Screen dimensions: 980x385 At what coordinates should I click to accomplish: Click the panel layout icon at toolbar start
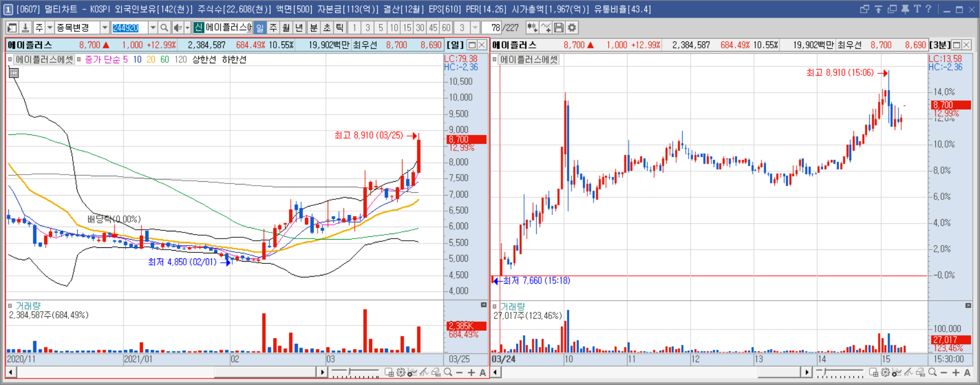coord(12,28)
